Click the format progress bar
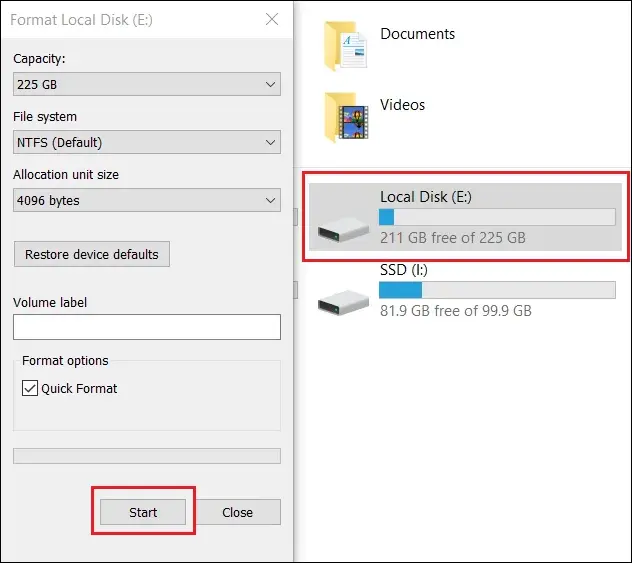This screenshot has height=563, width=632. pyautogui.click(x=147, y=456)
